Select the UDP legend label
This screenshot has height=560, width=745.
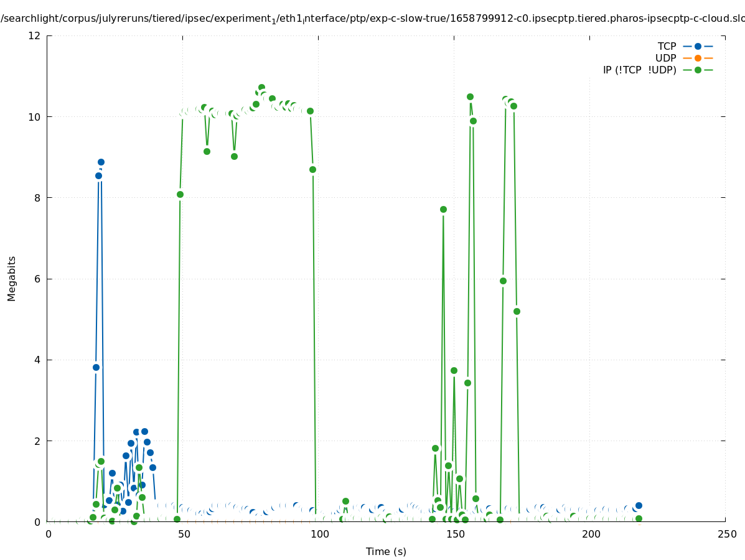pyautogui.click(x=666, y=58)
